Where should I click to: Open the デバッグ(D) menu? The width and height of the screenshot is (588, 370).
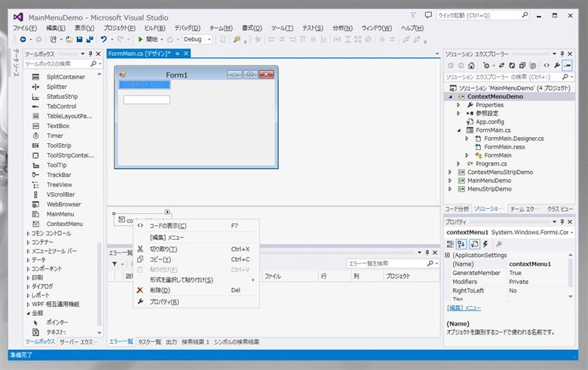(188, 28)
